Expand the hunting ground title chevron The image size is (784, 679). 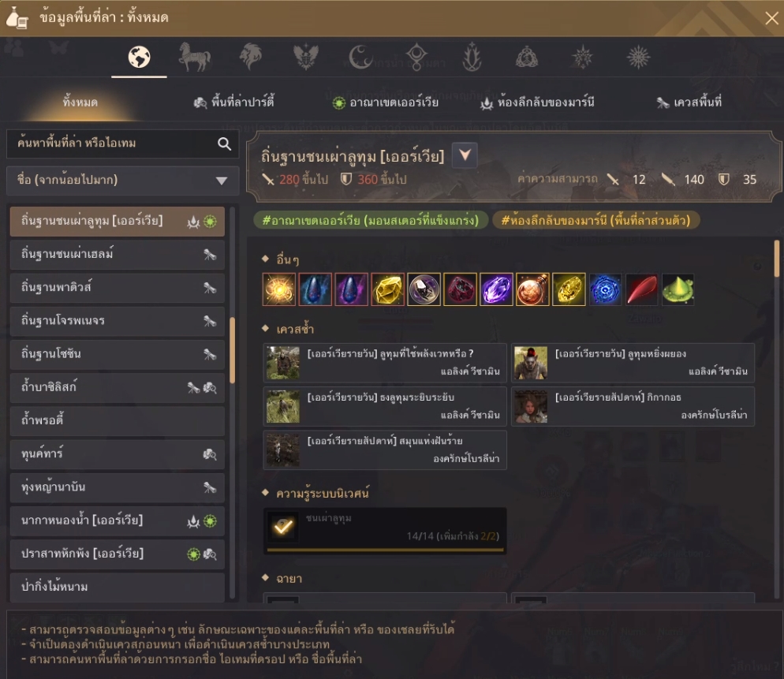click(x=465, y=155)
